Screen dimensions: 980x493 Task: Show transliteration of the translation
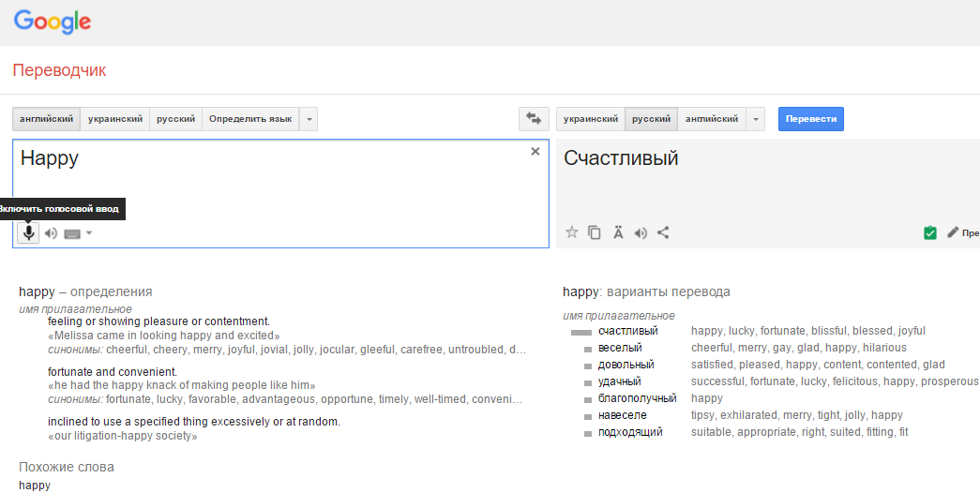(x=618, y=232)
